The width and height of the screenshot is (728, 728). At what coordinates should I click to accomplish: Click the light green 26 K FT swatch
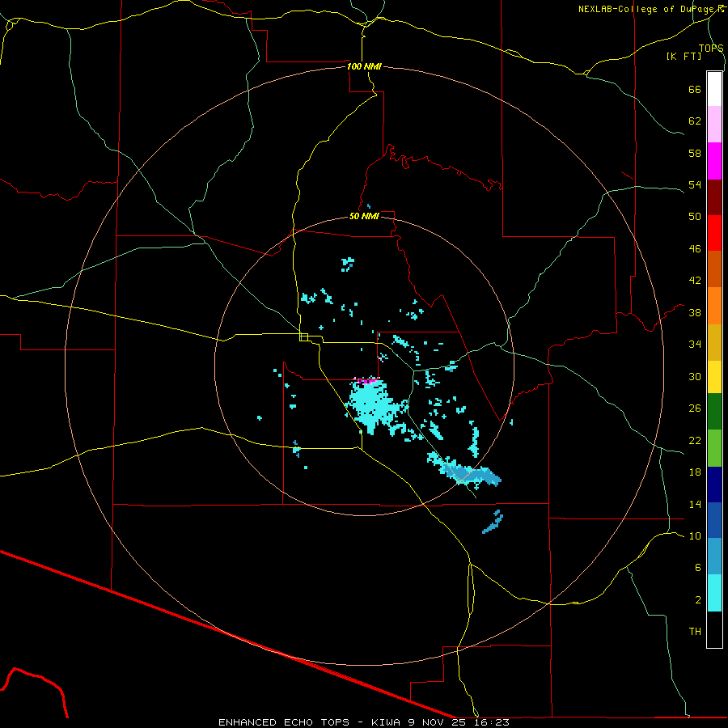pos(714,448)
